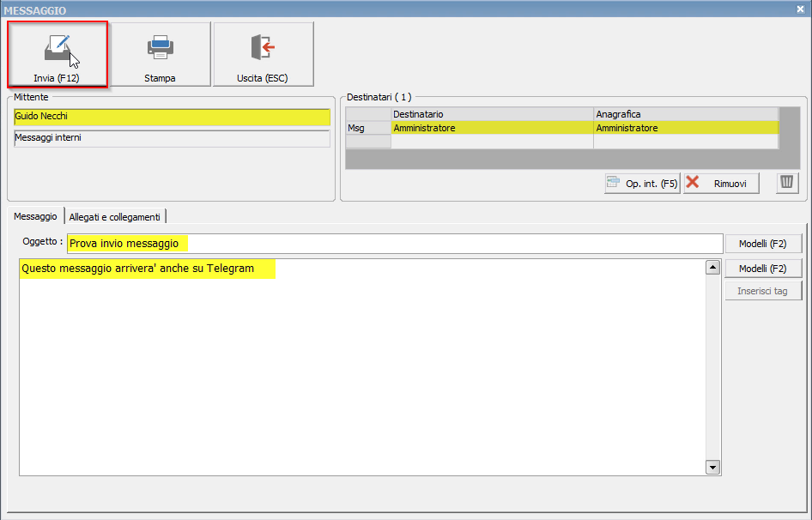Open Modelli (F2) next to Oggetto field
812x520 pixels.
pos(763,243)
